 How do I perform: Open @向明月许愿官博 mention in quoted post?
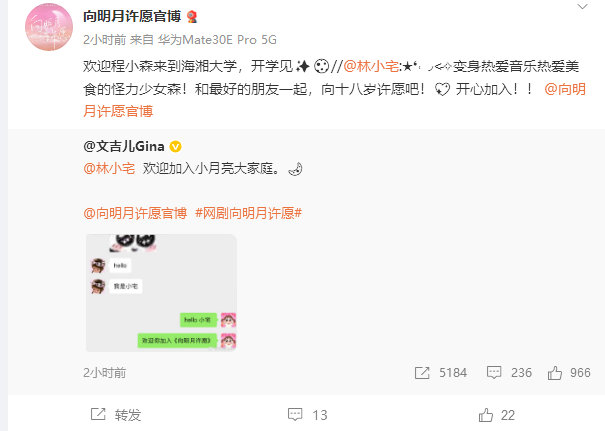point(135,213)
